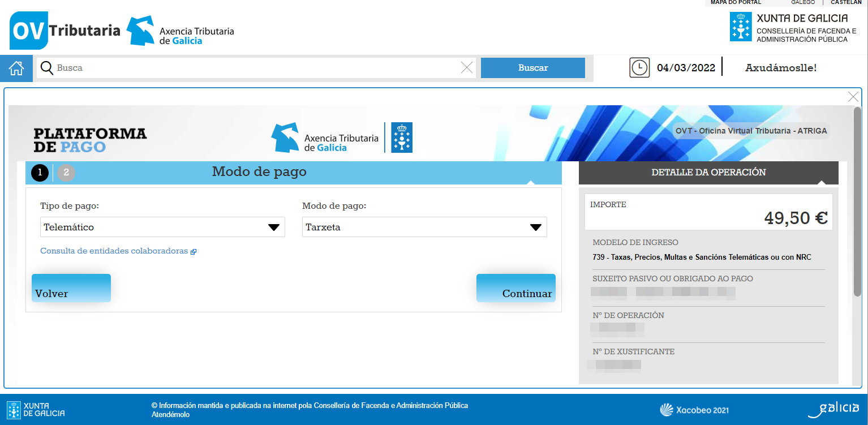
Task: Click into the Busca search field
Action: pyautogui.click(x=255, y=68)
